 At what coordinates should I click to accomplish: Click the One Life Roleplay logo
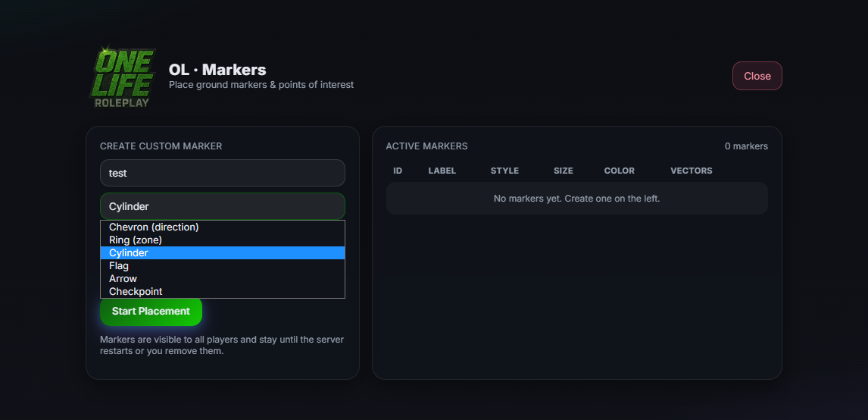[x=123, y=77]
